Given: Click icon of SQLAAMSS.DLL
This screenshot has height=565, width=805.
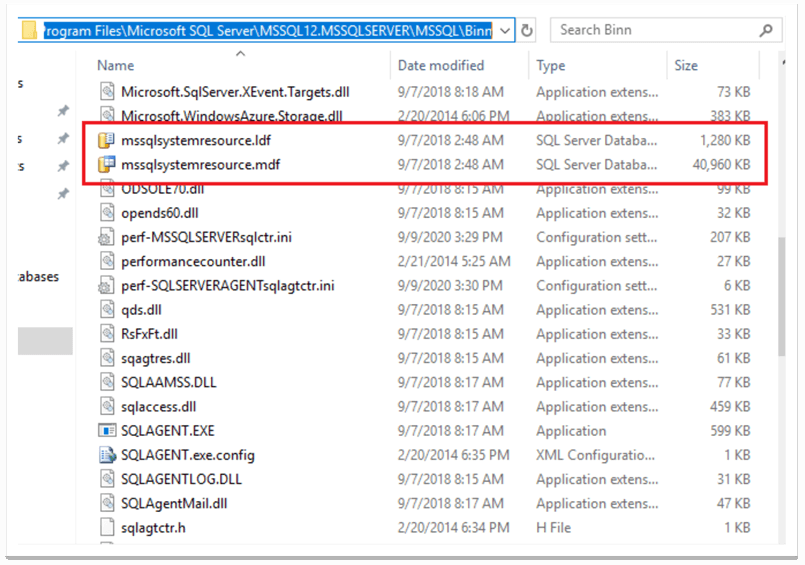Looking at the screenshot, I should (x=106, y=382).
